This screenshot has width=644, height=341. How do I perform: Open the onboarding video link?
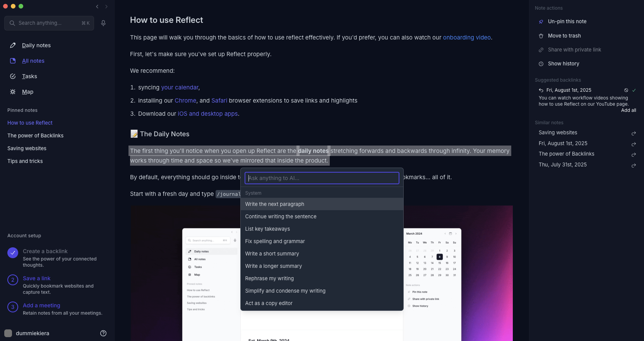pos(467,38)
